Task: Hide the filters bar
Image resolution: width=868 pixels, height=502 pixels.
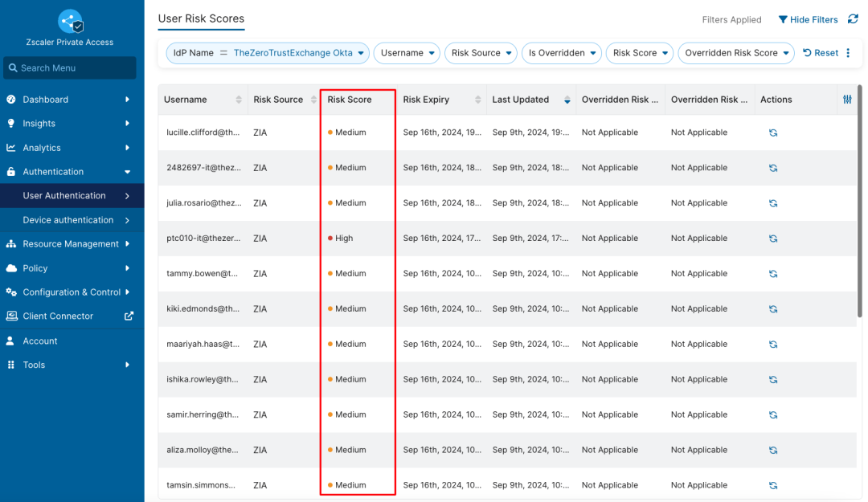Action: pos(807,19)
